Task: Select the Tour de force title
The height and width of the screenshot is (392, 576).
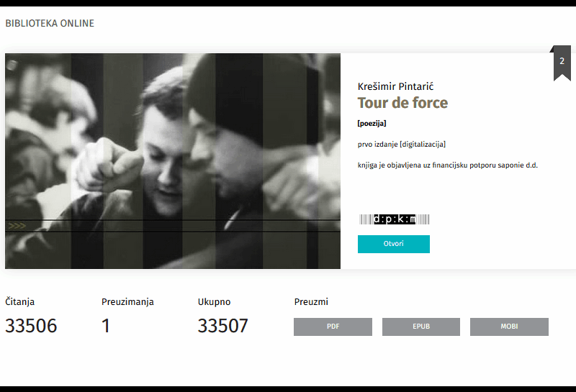Action: [x=402, y=103]
